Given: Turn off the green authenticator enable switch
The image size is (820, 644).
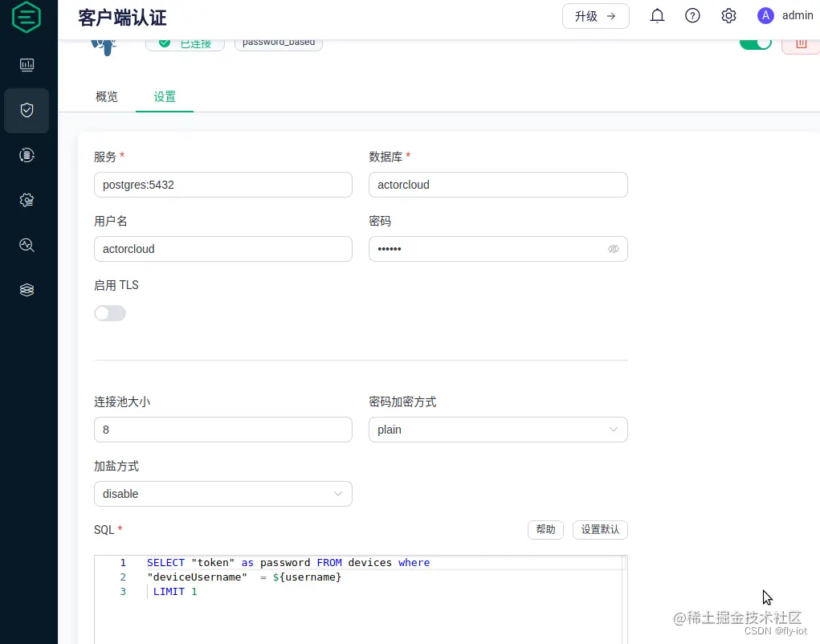Looking at the screenshot, I should [x=756, y=44].
